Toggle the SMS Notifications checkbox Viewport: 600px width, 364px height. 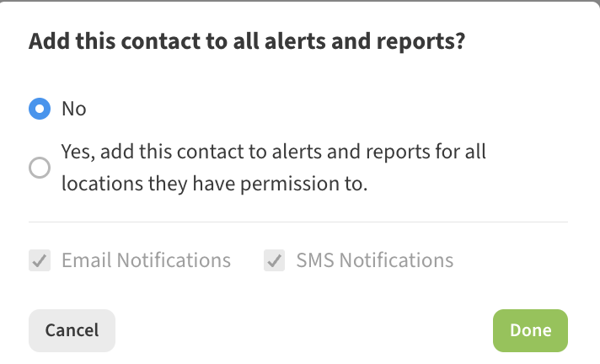coord(274,260)
